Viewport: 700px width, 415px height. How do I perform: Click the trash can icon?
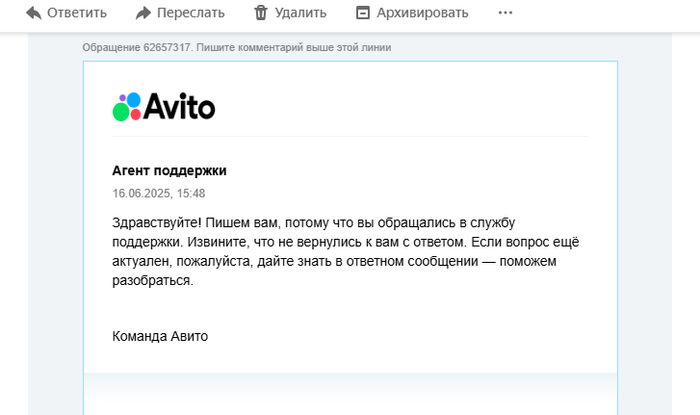coord(261,13)
